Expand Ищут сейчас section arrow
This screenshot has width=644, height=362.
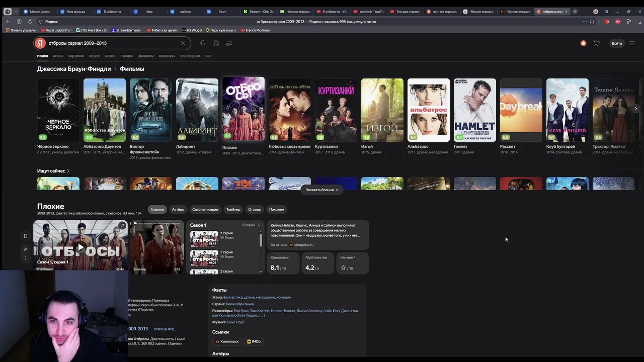(x=68, y=171)
